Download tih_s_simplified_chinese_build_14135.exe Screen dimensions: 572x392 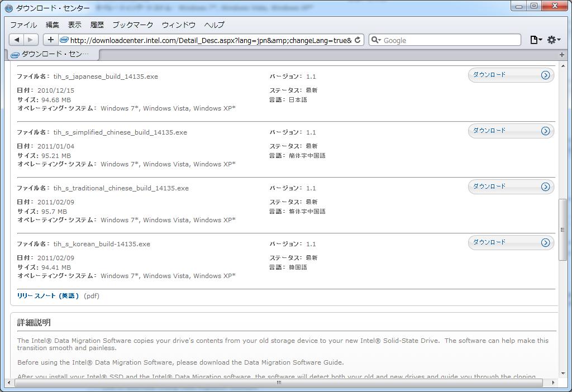click(x=511, y=131)
